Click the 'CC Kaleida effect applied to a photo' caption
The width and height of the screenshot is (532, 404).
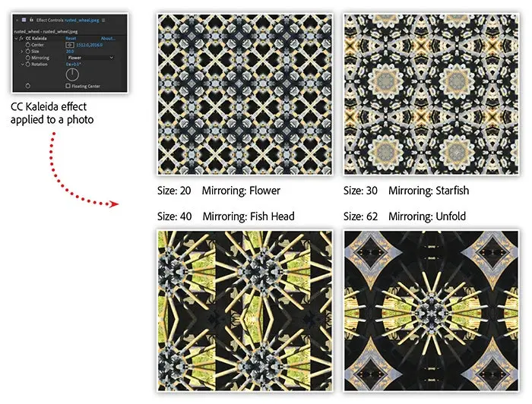(x=52, y=113)
